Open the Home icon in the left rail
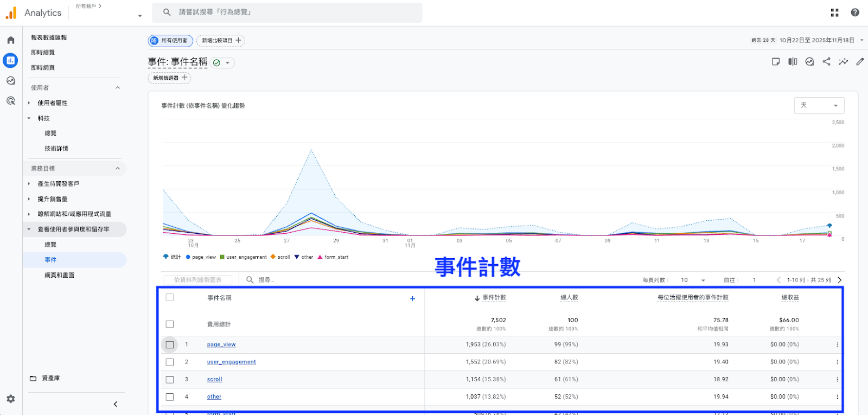The height and width of the screenshot is (415, 868). pos(11,40)
